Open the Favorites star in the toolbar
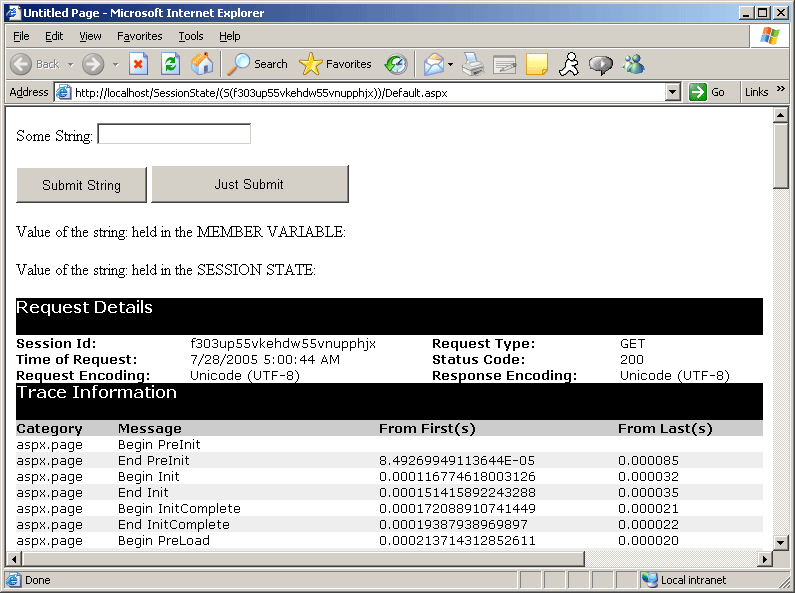 [335, 64]
